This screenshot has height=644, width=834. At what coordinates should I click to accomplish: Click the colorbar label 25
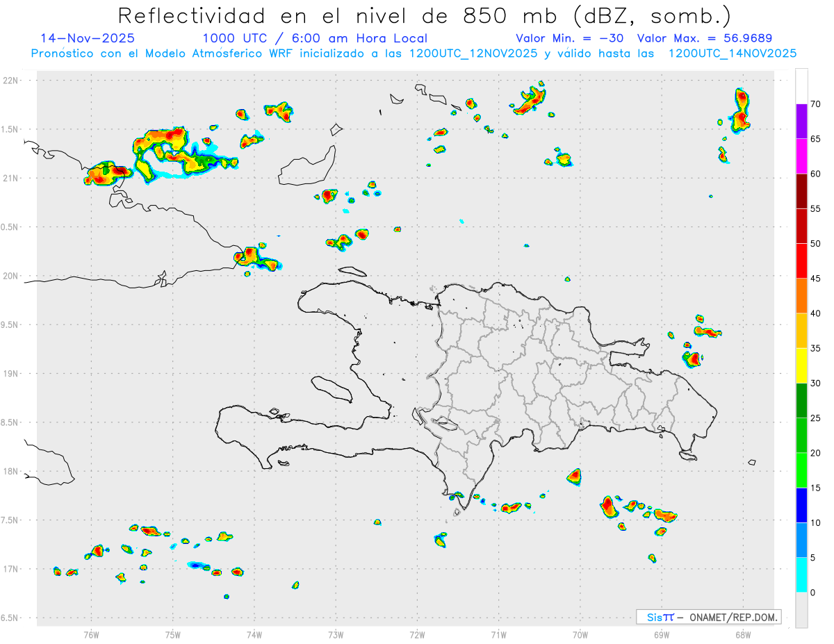pos(816,418)
